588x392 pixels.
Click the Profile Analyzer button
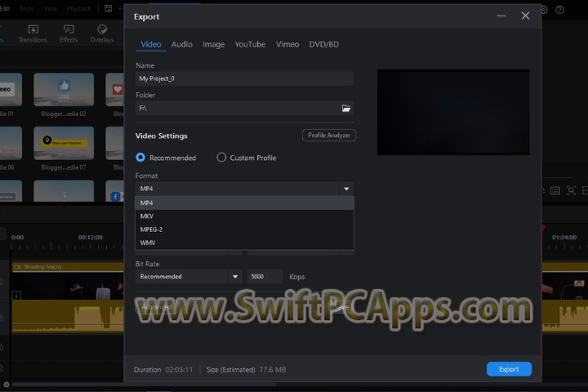pyautogui.click(x=329, y=136)
